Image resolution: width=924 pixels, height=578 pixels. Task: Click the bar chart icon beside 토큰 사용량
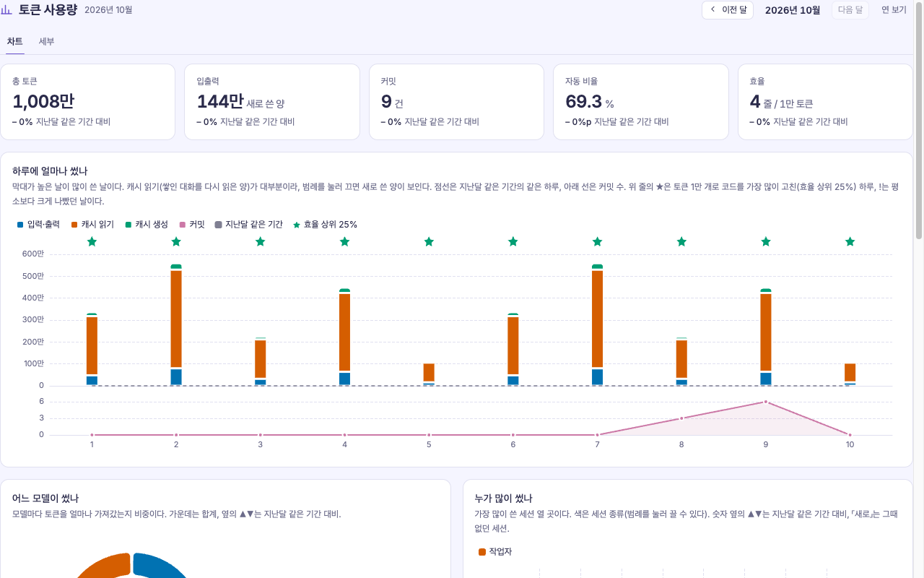pyautogui.click(x=6, y=10)
